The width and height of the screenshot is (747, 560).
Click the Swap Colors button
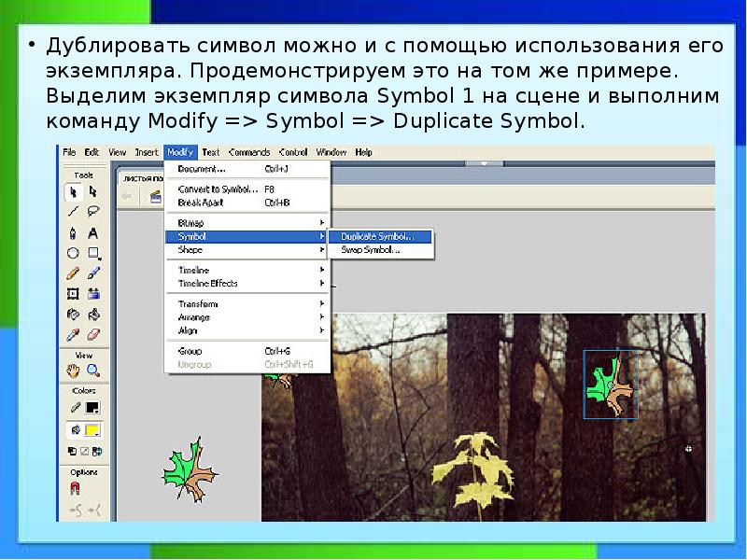click(95, 451)
